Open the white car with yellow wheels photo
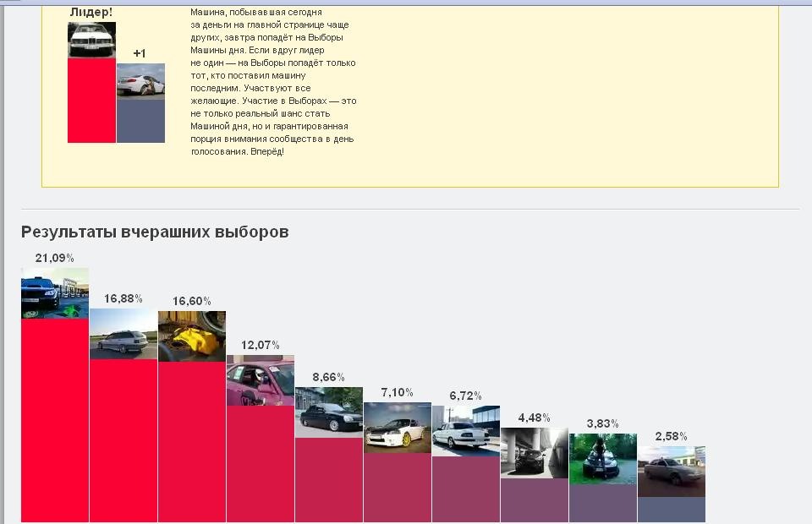 tap(398, 428)
